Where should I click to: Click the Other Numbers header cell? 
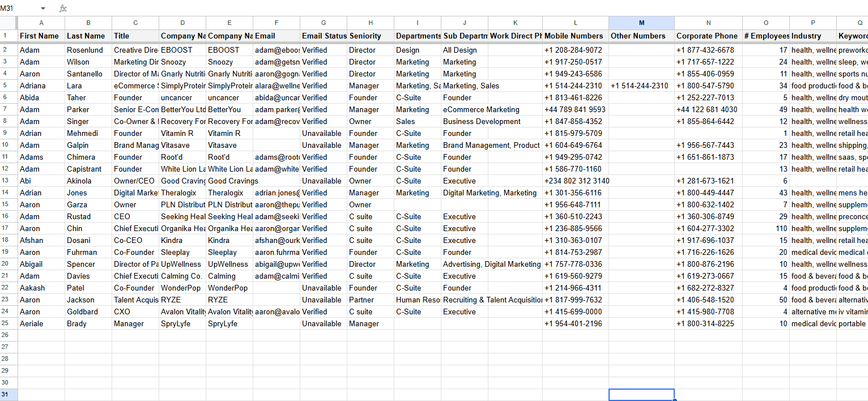coord(641,36)
